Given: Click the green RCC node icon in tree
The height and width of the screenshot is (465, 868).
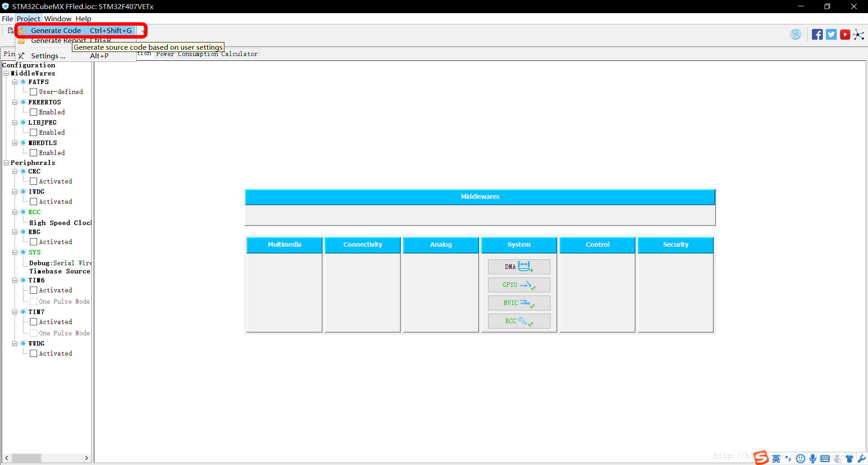Looking at the screenshot, I should (23, 212).
